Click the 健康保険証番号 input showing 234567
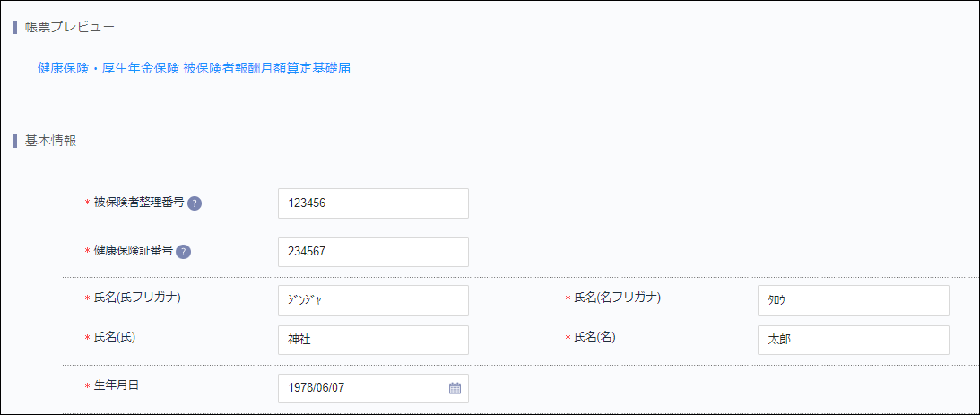 click(373, 251)
